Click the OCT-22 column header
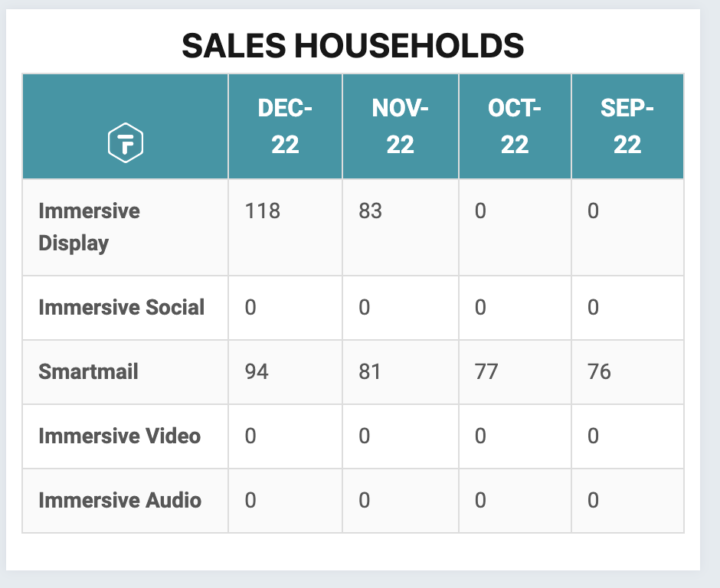The image size is (720, 588). click(515, 126)
